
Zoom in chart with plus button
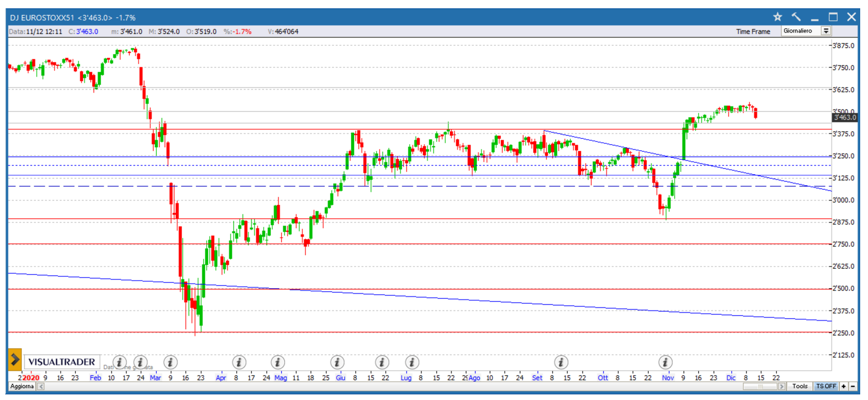pos(844,386)
